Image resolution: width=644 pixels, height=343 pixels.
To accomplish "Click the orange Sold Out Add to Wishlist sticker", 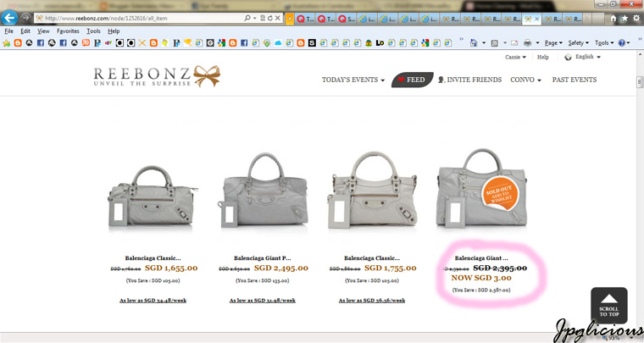I will pos(500,195).
